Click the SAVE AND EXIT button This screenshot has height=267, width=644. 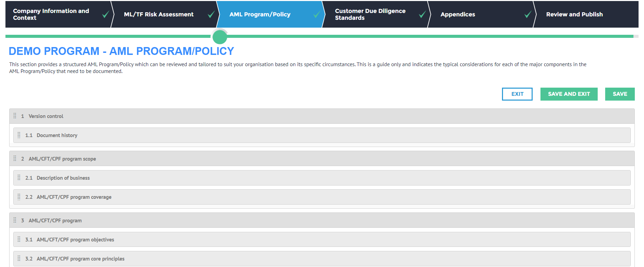[569, 94]
